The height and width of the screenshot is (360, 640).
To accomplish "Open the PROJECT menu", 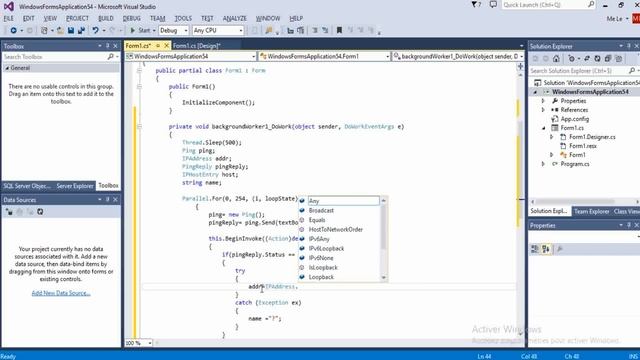I will (77, 18).
